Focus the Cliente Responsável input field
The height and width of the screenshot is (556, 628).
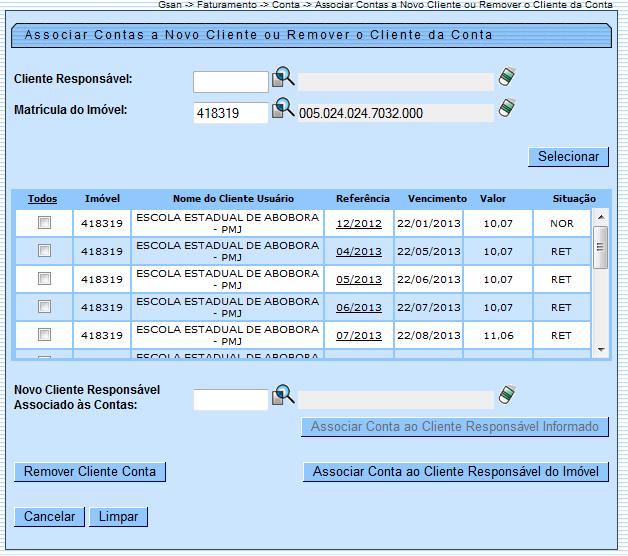point(230,82)
